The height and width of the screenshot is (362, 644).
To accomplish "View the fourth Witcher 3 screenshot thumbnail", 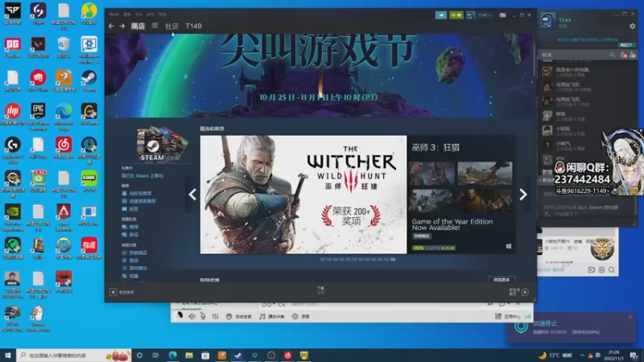I will [485, 200].
